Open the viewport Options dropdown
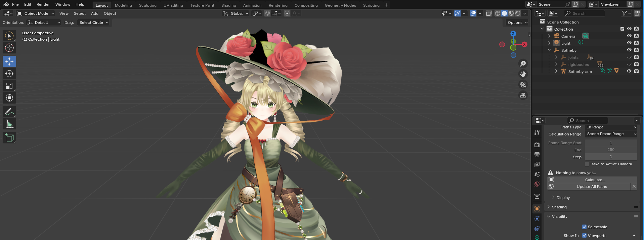Image resolution: width=644 pixels, height=240 pixels. (x=517, y=23)
